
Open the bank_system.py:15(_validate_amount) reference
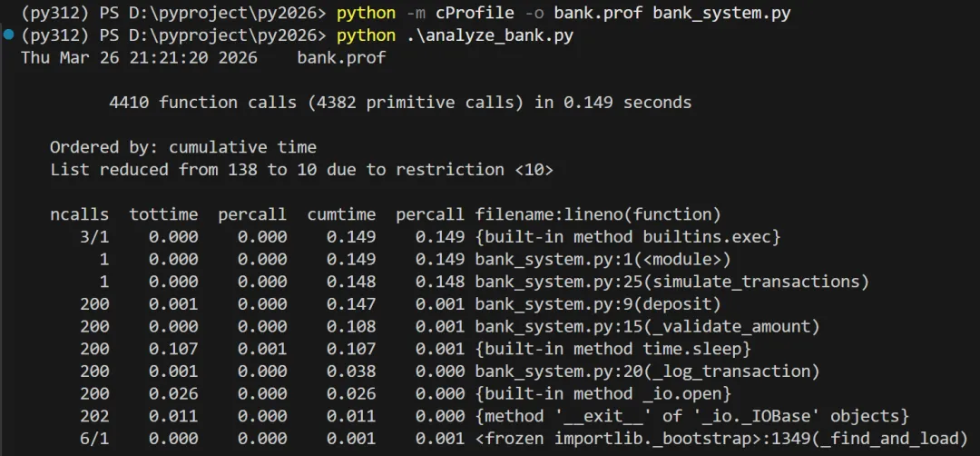click(x=647, y=326)
